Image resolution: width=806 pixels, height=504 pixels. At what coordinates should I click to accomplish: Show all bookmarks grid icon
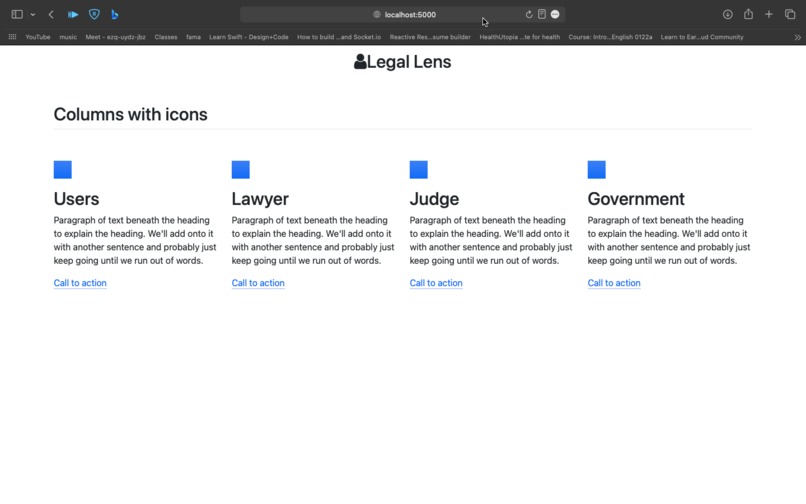[x=12, y=37]
